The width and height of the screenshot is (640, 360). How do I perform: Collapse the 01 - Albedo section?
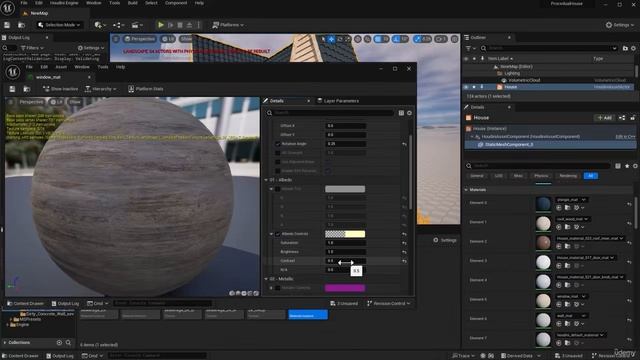tap(266, 180)
